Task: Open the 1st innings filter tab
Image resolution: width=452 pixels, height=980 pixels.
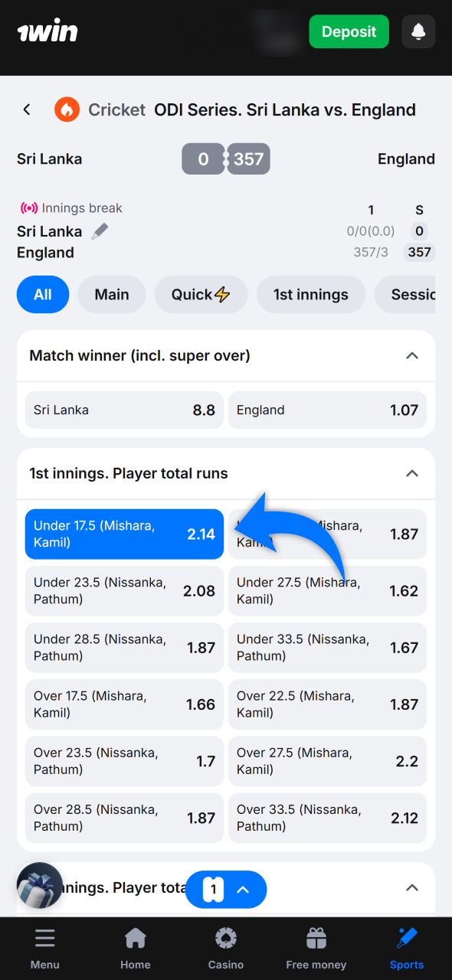Action: click(310, 294)
